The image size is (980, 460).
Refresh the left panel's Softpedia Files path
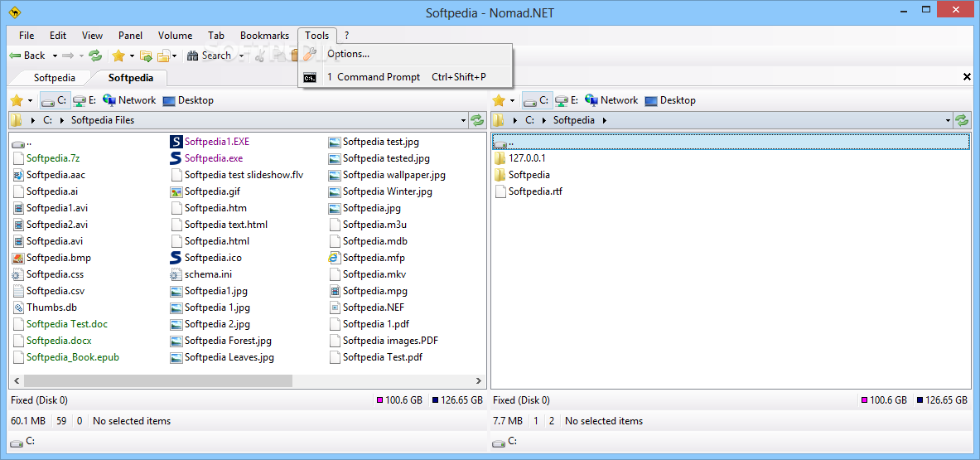click(477, 120)
